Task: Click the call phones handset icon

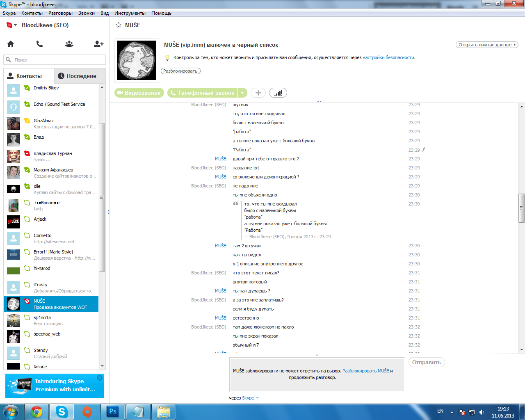Action: [x=39, y=44]
